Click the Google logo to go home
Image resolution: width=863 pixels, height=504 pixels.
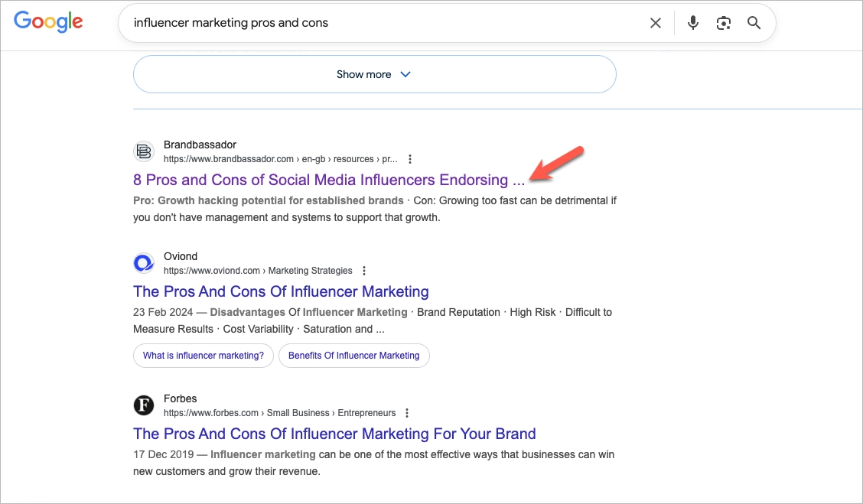pos(48,21)
